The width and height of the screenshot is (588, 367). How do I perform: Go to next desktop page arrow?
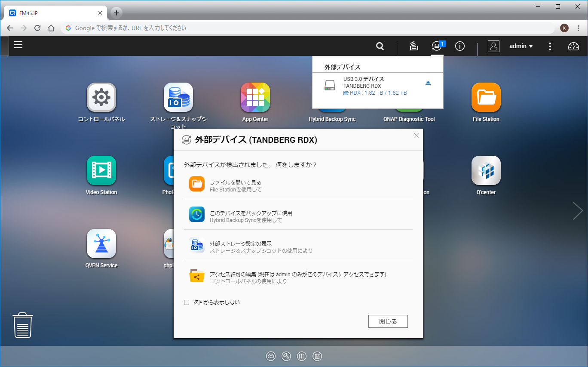pos(577,211)
